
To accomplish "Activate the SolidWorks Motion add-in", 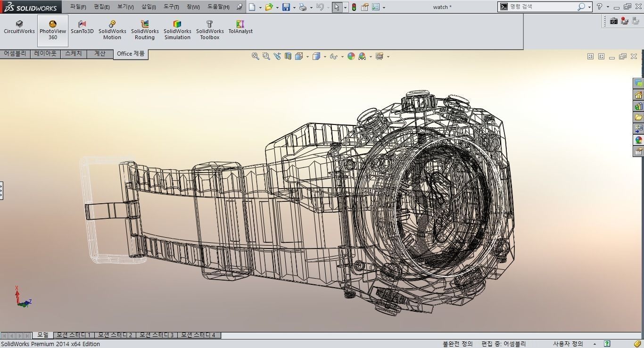I will point(112,30).
